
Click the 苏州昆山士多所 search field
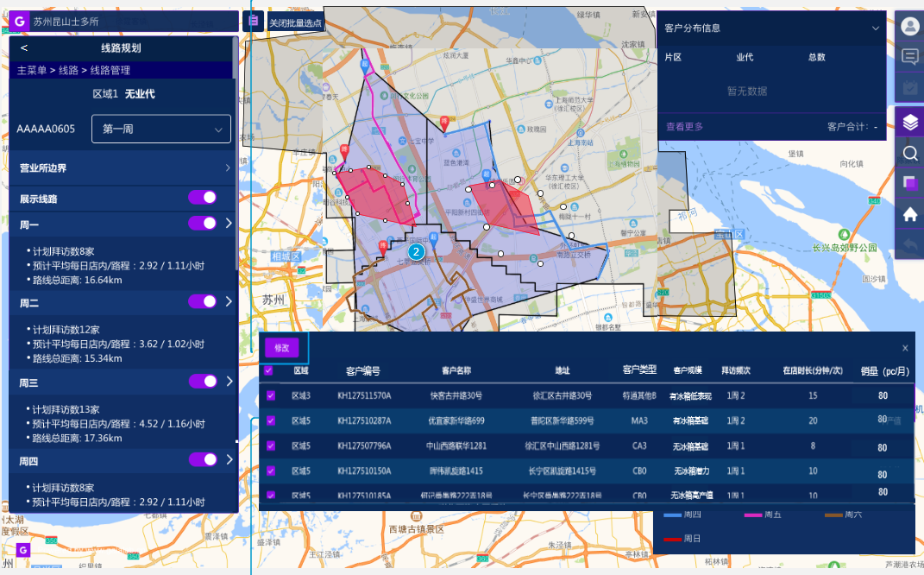(135, 22)
